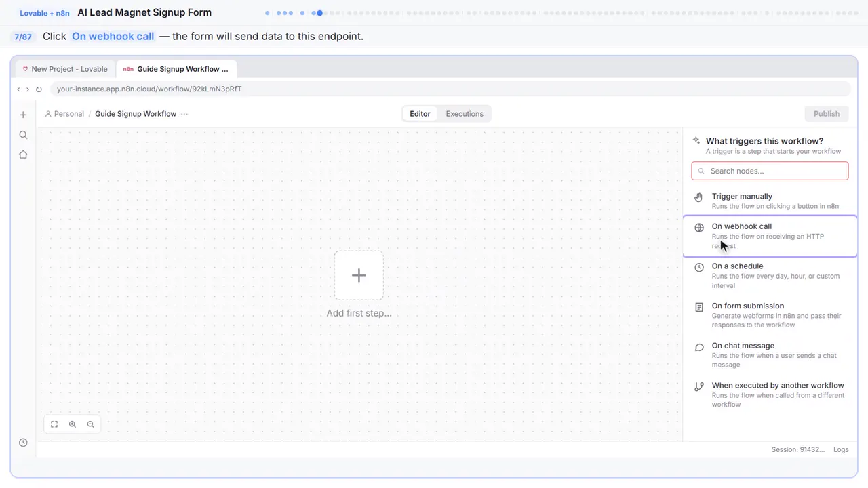Screen dimensions: 868x488
Task: Choose the On chat message bubble icon
Action: click(x=699, y=347)
